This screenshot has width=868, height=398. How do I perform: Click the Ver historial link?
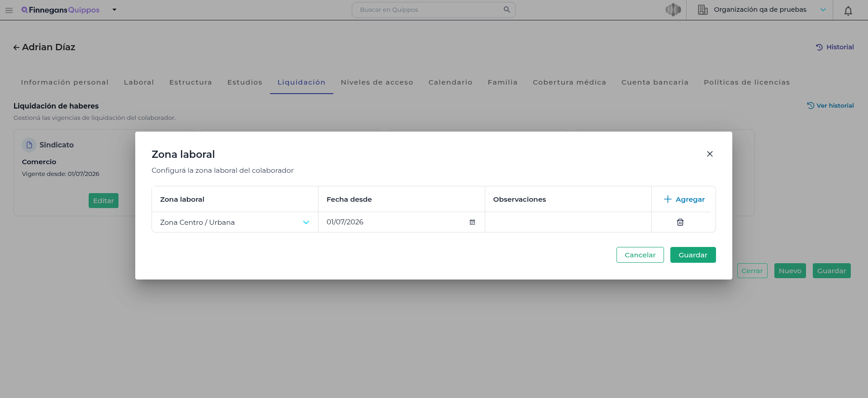point(830,105)
